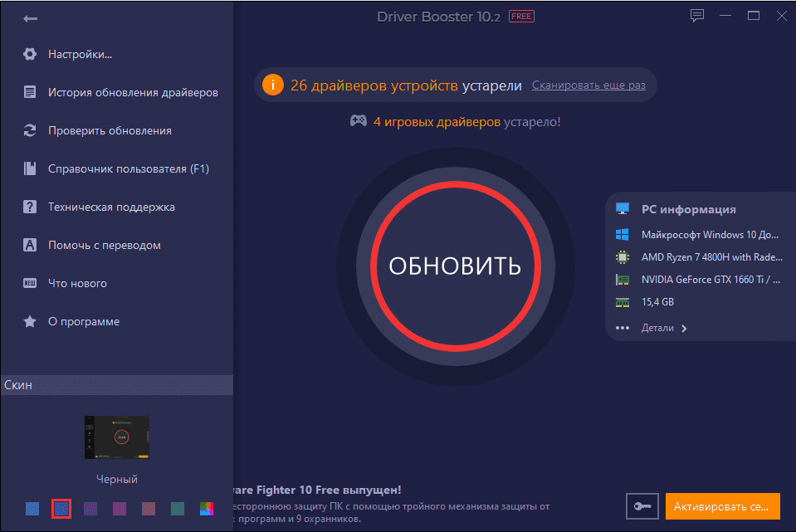This screenshot has height=532, width=796.
Task: Click the graphics card icon by NVIDIA GeForce
Action: click(x=623, y=279)
